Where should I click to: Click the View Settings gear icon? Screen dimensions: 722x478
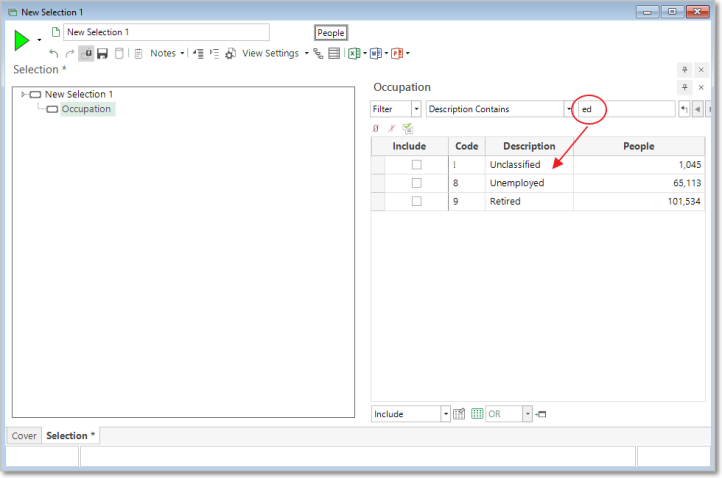coord(231,54)
